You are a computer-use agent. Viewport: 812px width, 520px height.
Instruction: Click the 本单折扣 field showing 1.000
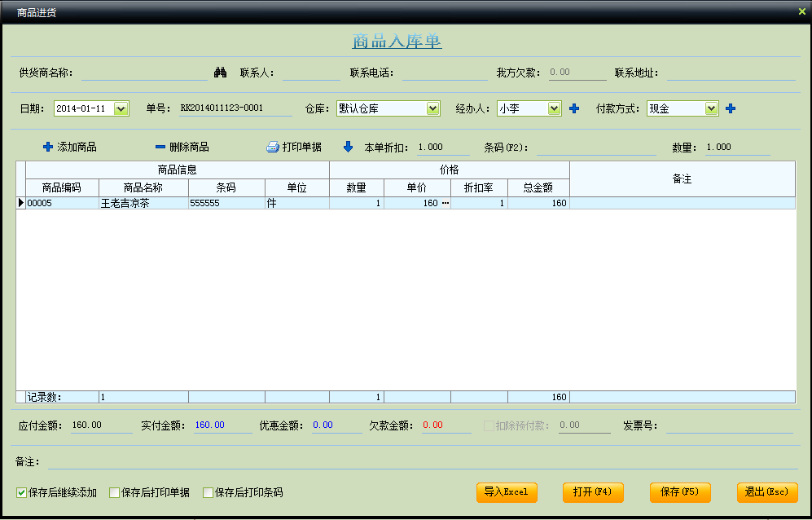pyautogui.click(x=443, y=148)
